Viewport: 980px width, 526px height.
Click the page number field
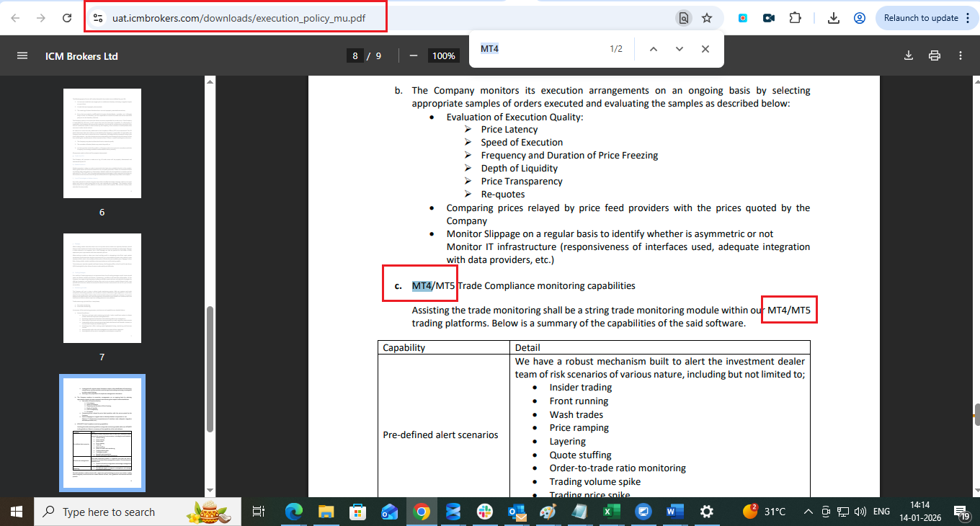pyautogui.click(x=355, y=56)
